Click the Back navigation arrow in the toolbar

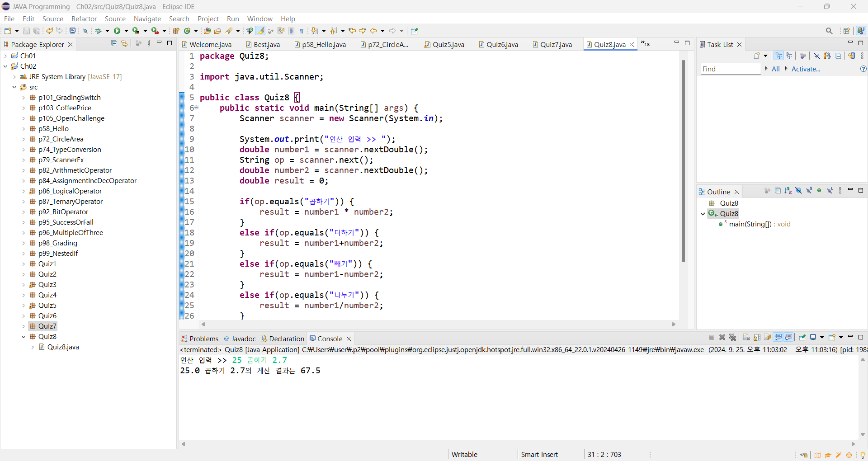(373, 31)
